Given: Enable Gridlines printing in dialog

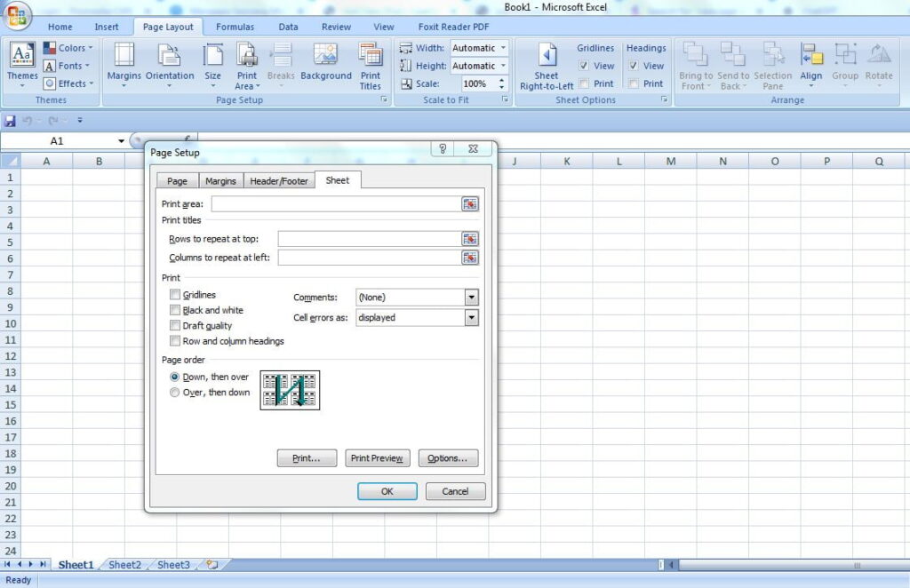Looking at the screenshot, I should pyautogui.click(x=175, y=295).
